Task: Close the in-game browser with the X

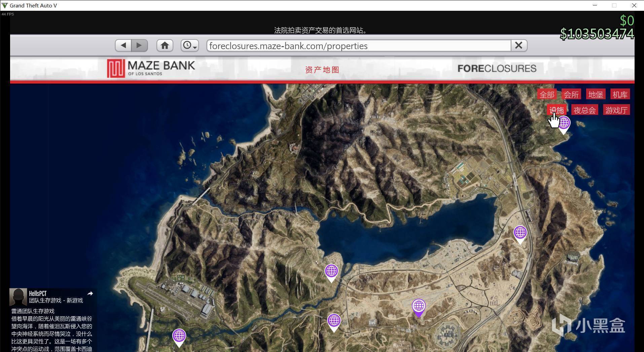Action: click(519, 45)
